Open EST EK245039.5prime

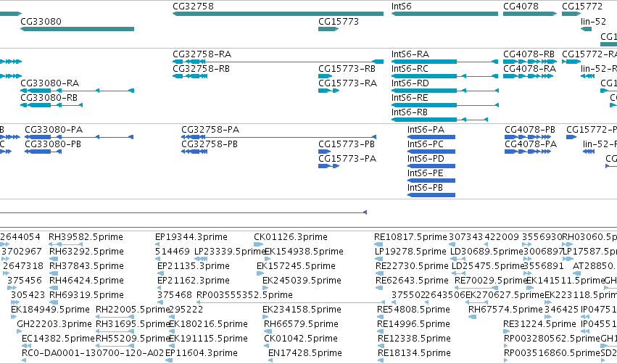point(302,281)
